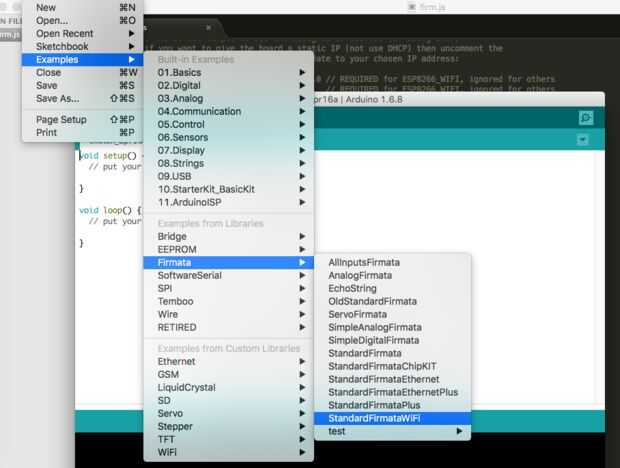
Task: Open the OldStandardFirmata example
Action: (393, 301)
